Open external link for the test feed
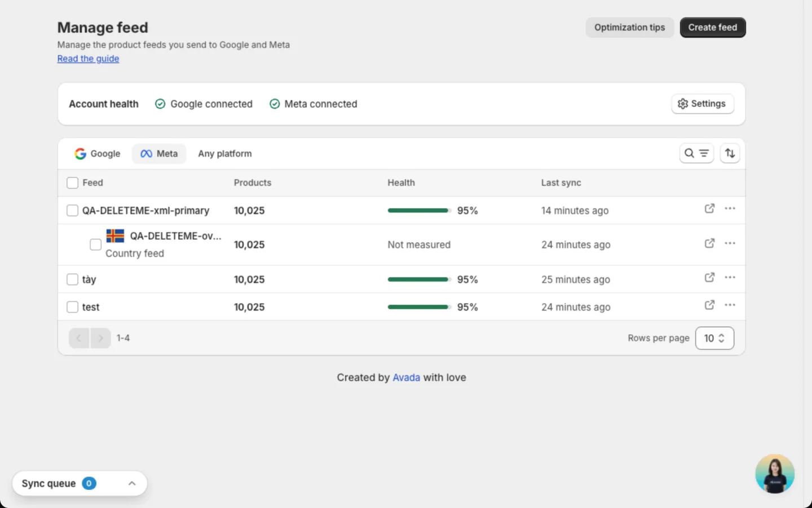The image size is (812, 508). pos(709,305)
